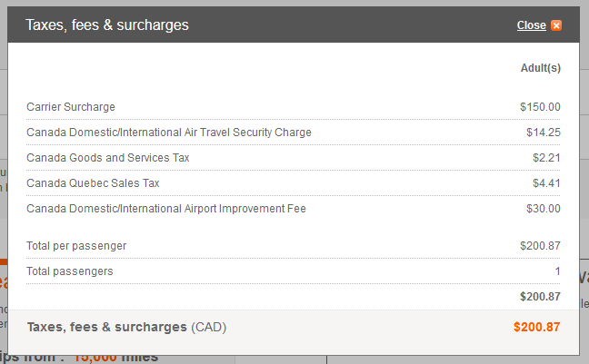Click the $2.21 tax amount
Image resolution: width=589 pixels, height=364 pixels.
(x=546, y=158)
